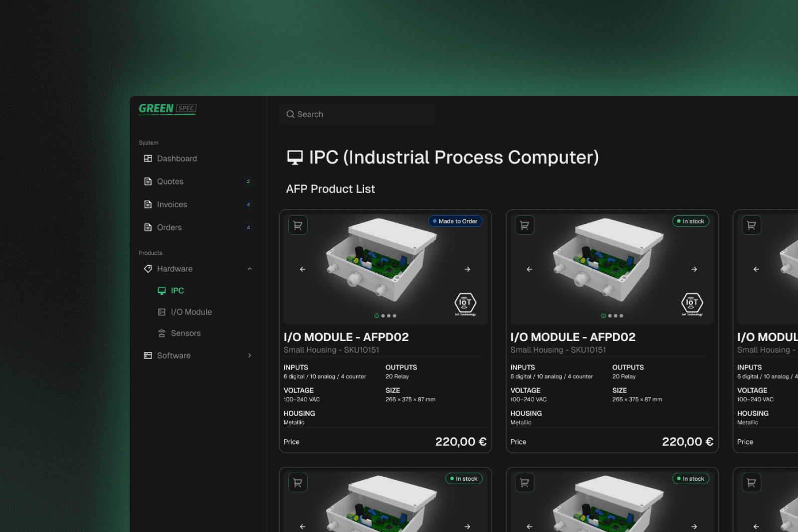Select first carousel dot on Made to Order card
Viewport: 798px width, 532px height.
(377, 316)
